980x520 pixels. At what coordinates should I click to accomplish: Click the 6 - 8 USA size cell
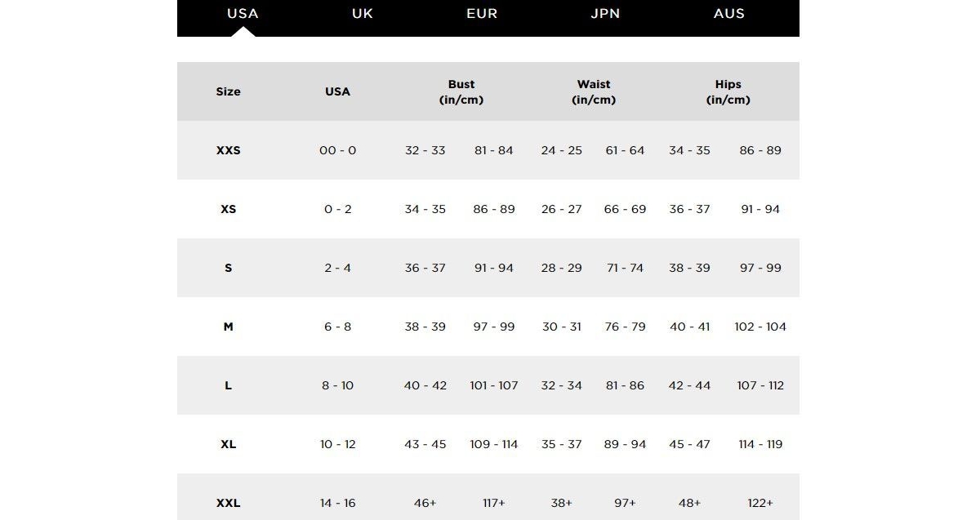pyautogui.click(x=337, y=327)
